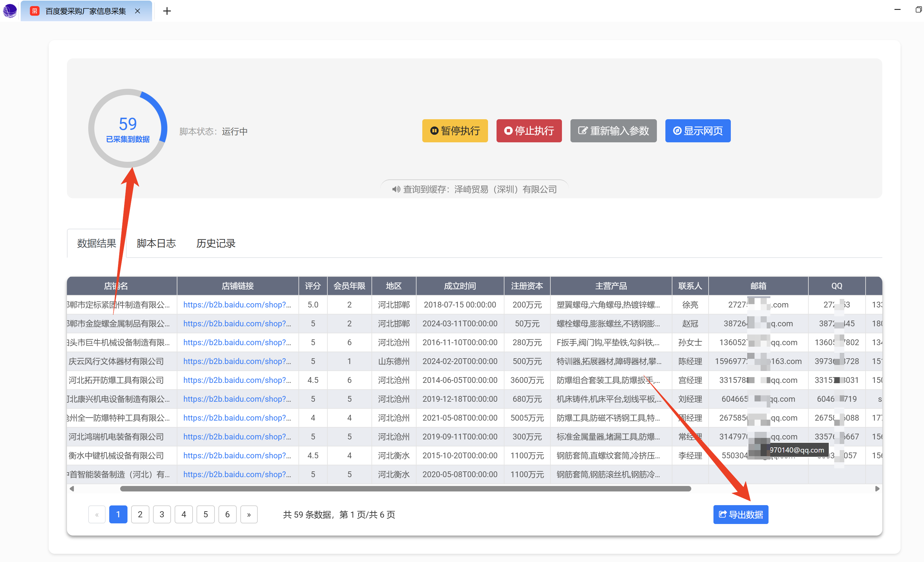Export collected data with 导出数据
Image resolution: width=924 pixels, height=562 pixels.
(741, 514)
